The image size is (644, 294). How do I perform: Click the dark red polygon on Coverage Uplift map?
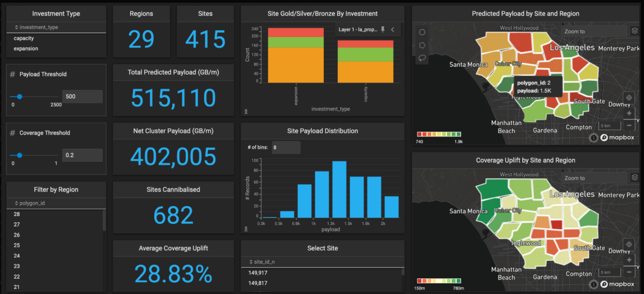[556, 224]
